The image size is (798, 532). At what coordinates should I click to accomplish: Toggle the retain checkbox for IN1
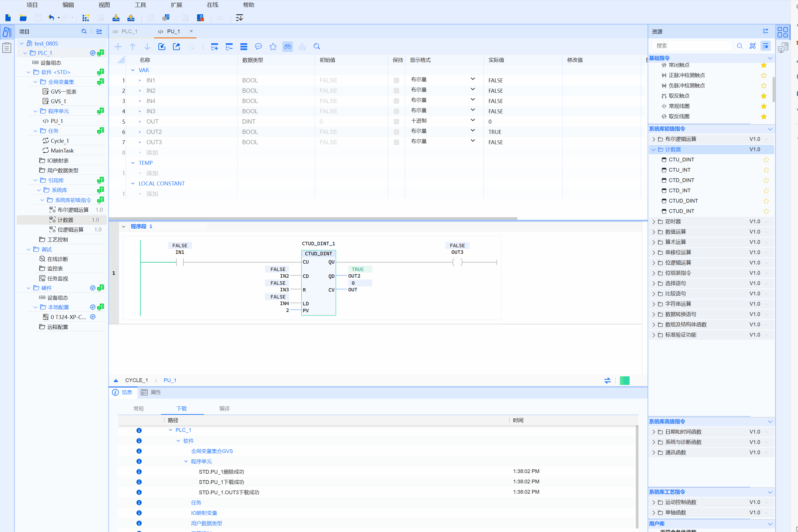coord(396,80)
